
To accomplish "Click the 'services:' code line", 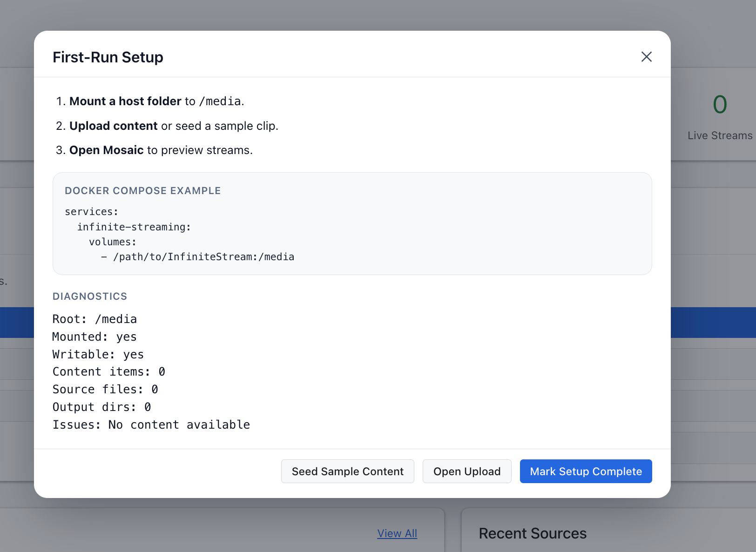I will [x=92, y=212].
